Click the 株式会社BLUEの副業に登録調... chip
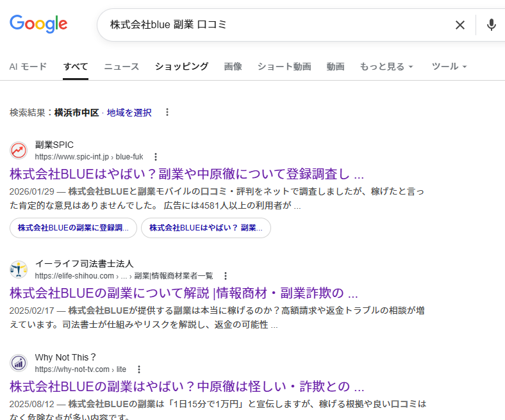The height and width of the screenshot is (420, 505). pyautogui.click(x=73, y=228)
